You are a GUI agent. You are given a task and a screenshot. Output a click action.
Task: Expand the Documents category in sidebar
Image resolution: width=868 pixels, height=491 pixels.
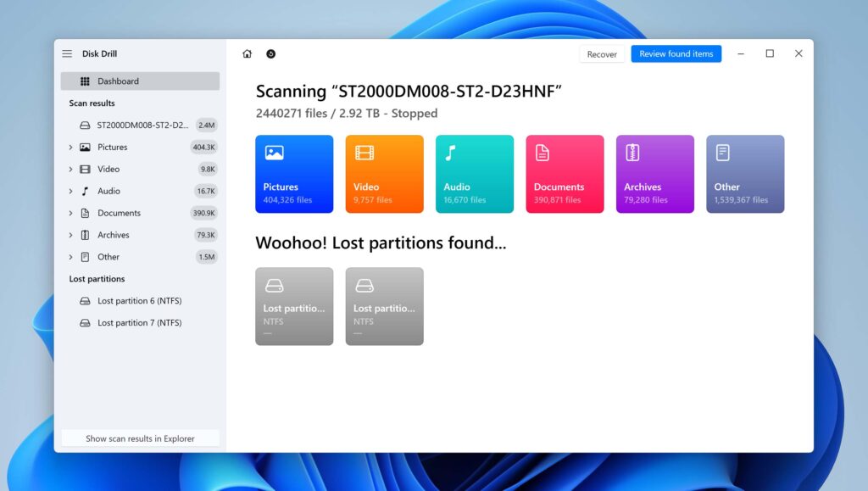click(x=71, y=213)
